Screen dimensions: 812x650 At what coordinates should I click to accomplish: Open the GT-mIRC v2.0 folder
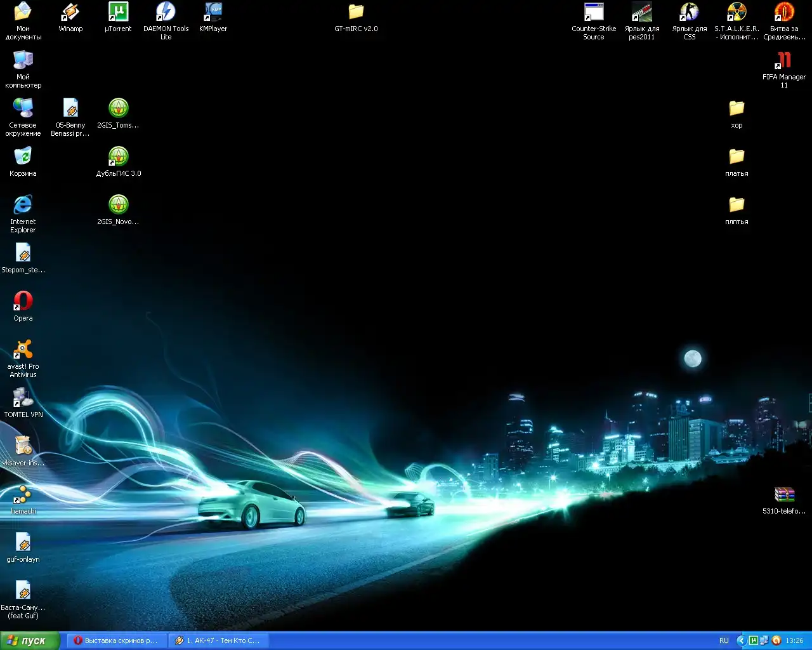(356, 12)
